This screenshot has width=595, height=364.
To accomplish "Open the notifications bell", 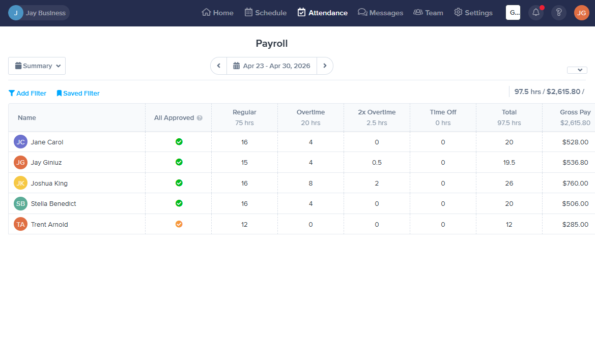I will click(536, 13).
